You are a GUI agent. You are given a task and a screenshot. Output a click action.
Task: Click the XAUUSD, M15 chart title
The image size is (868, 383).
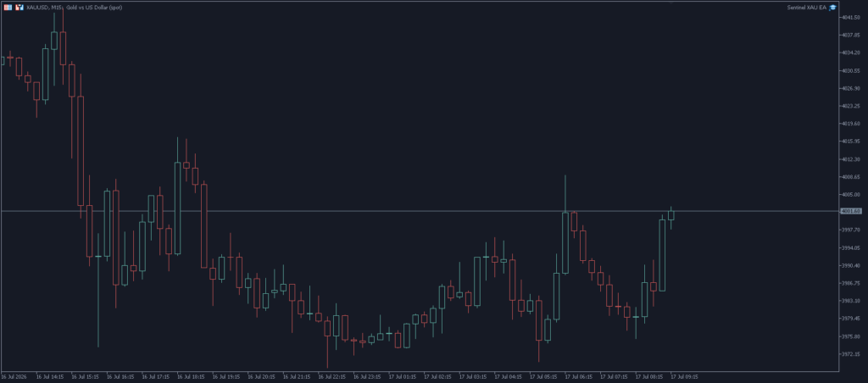pos(46,7)
